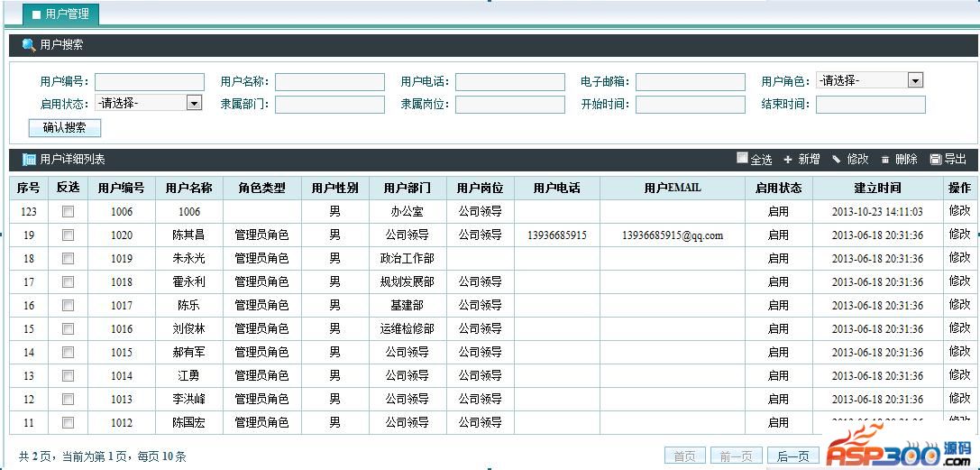Viewport: 980px width, 470px height.
Task: Click the 新增 add toolbar icon
Action: pyautogui.click(x=787, y=160)
